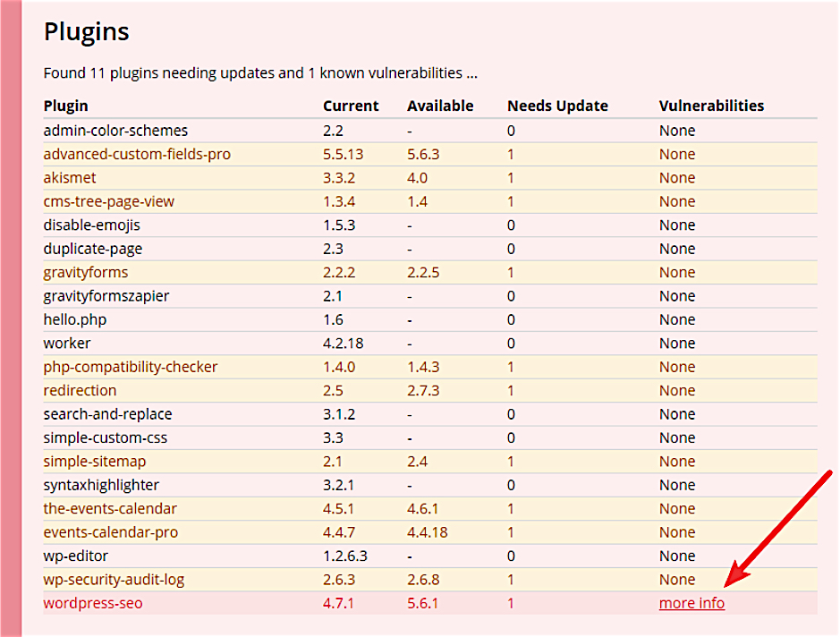The image size is (840, 637).
Task: Click redirection available version 2.7.3
Action: (423, 391)
